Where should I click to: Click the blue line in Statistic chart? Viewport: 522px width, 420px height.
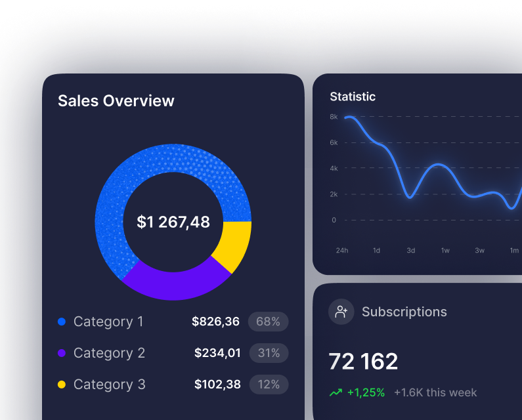click(x=439, y=165)
